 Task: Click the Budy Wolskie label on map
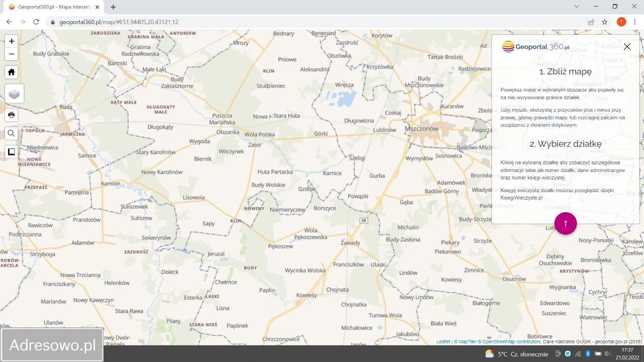pyautogui.click(x=268, y=185)
